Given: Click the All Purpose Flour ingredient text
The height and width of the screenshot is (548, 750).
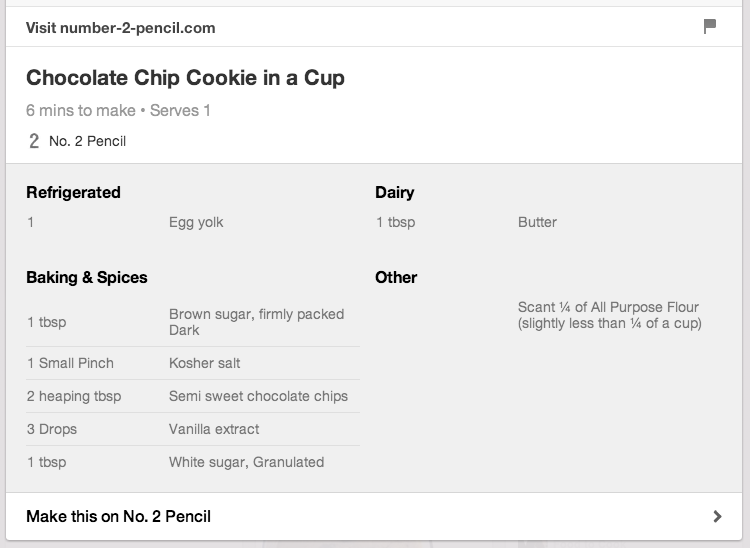Looking at the screenshot, I should pyautogui.click(x=609, y=315).
